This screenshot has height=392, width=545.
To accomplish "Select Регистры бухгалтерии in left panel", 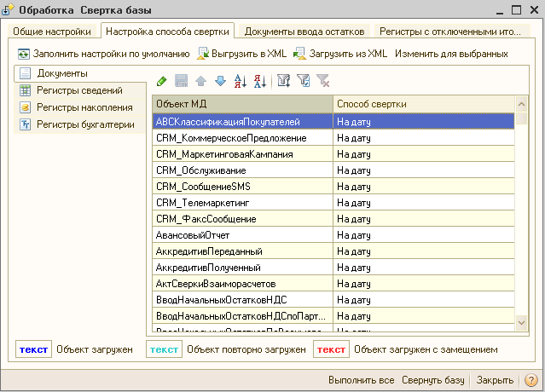I will click(x=84, y=124).
